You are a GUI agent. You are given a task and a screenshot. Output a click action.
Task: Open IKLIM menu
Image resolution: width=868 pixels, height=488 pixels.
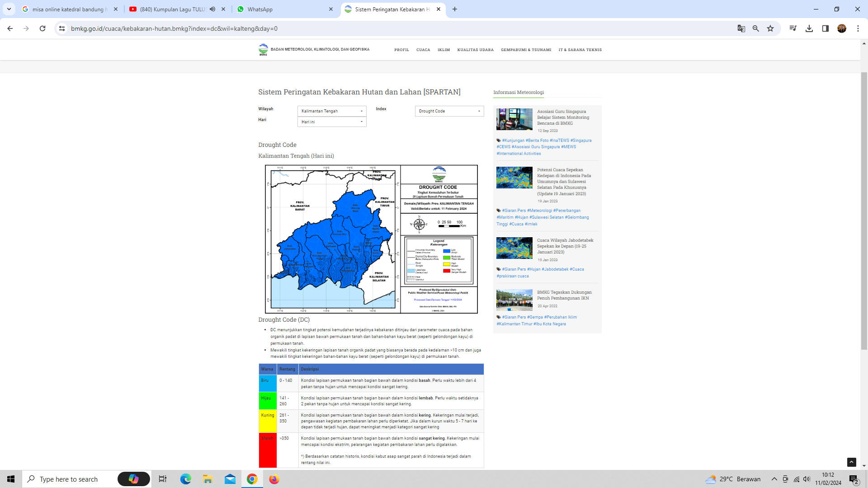coord(443,50)
